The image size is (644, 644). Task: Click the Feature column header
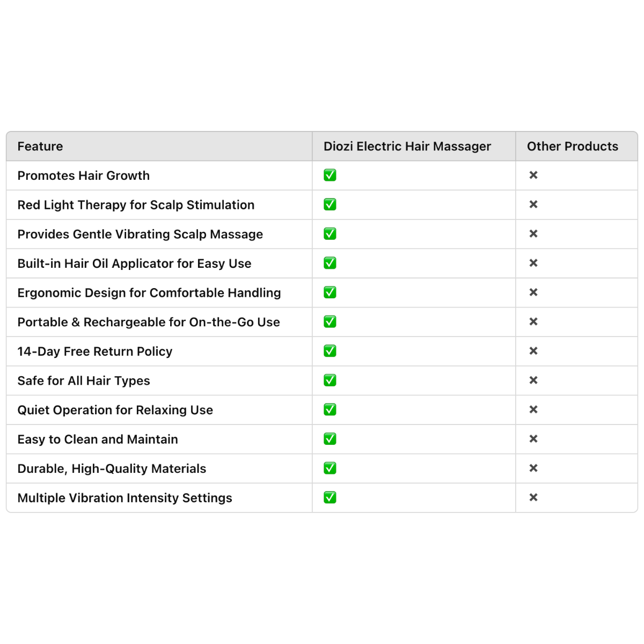point(40,147)
